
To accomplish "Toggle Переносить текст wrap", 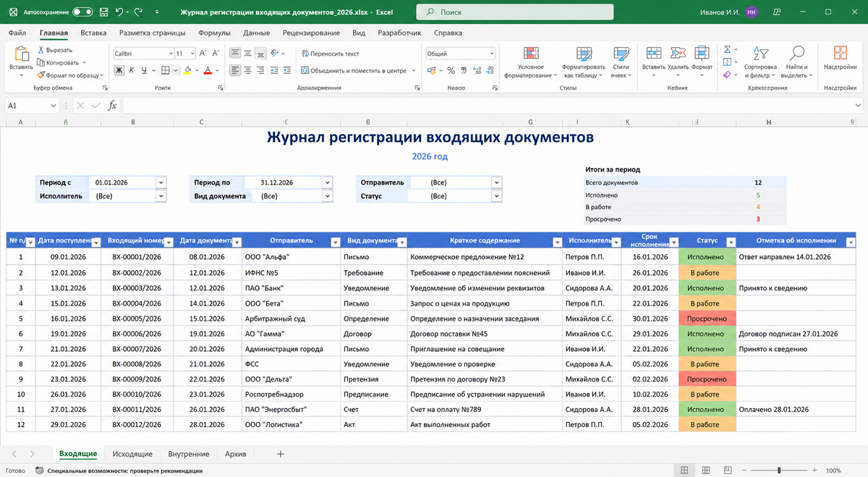I will click(x=331, y=54).
